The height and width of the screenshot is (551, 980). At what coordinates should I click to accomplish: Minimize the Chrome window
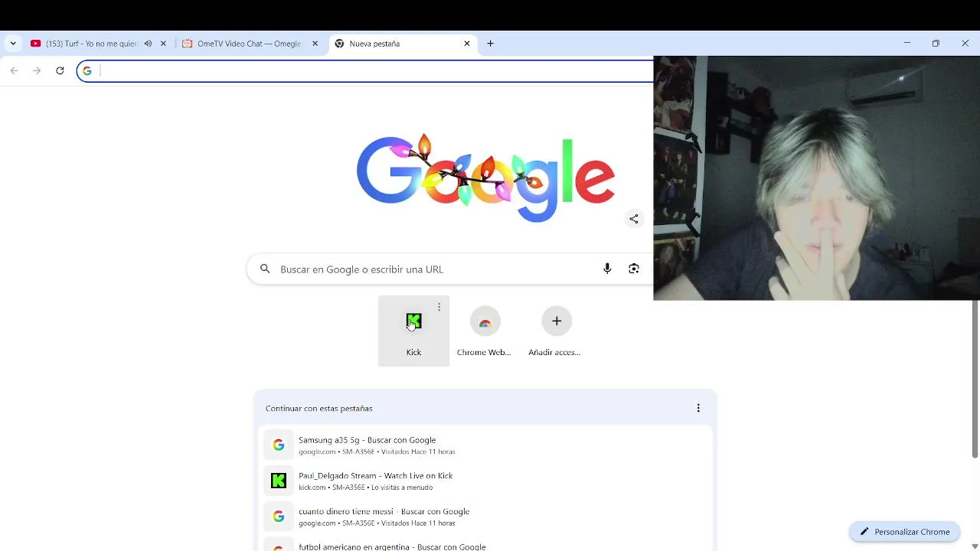pos(907,44)
